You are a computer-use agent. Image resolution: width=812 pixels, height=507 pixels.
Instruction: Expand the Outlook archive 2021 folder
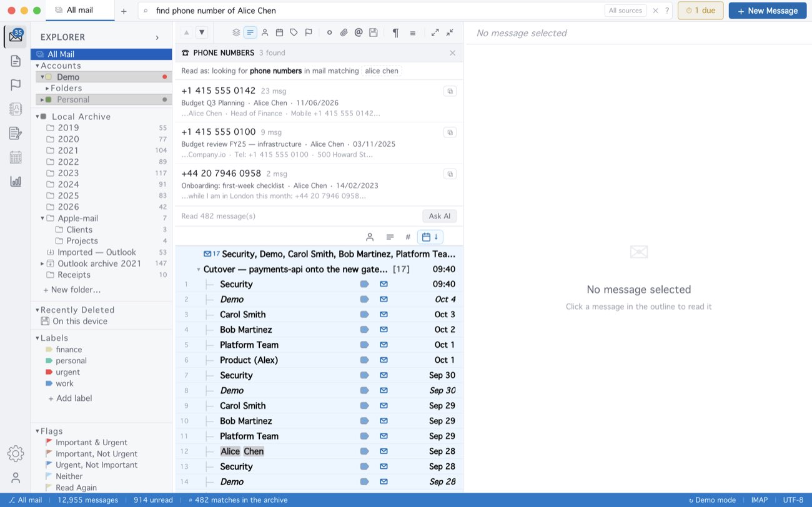(42, 263)
